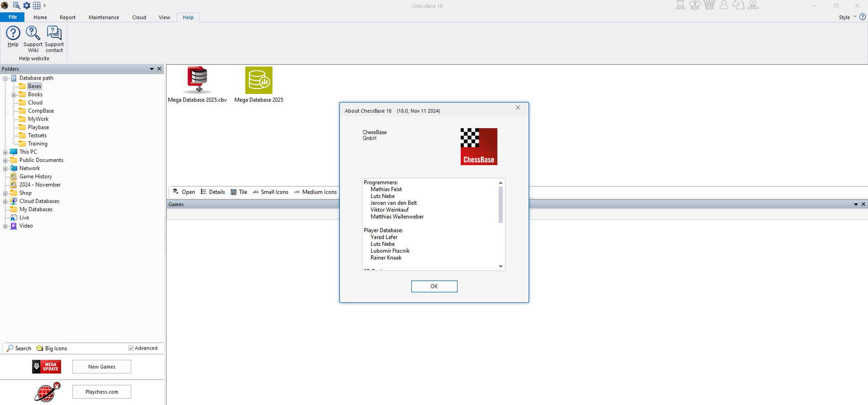Screen dimensions: 868x405
Task: Switch the database list to Tile view
Action: pyautogui.click(x=239, y=192)
